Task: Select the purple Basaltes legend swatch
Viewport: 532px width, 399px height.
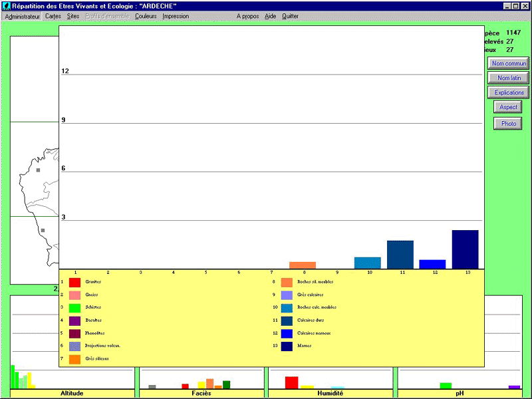Action: (x=74, y=321)
